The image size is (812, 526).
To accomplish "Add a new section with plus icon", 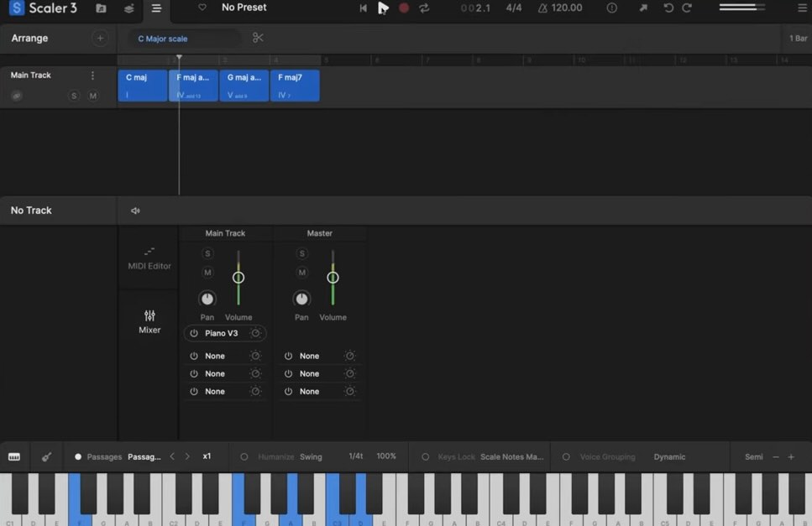I will point(100,38).
